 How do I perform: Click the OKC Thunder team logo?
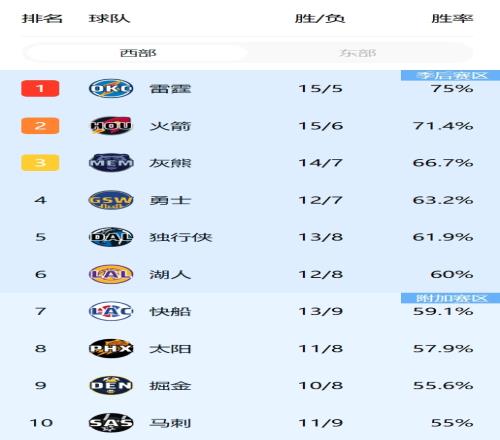click(111, 88)
